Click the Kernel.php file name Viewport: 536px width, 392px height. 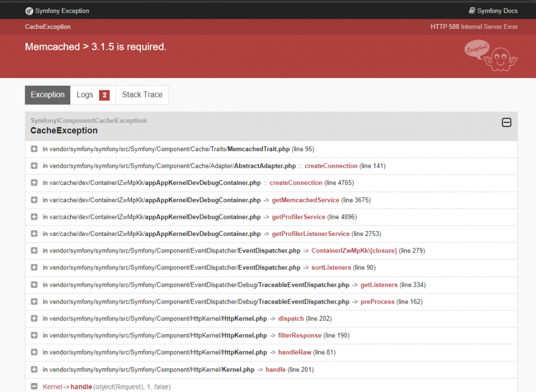[x=238, y=370]
